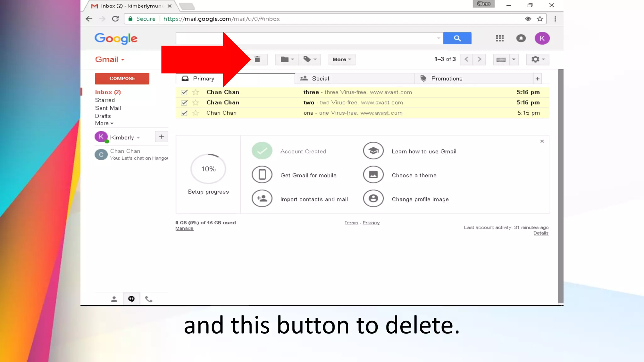Uncheck the checkbox for message two
Image resolution: width=644 pixels, height=362 pixels.
coord(184,103)
